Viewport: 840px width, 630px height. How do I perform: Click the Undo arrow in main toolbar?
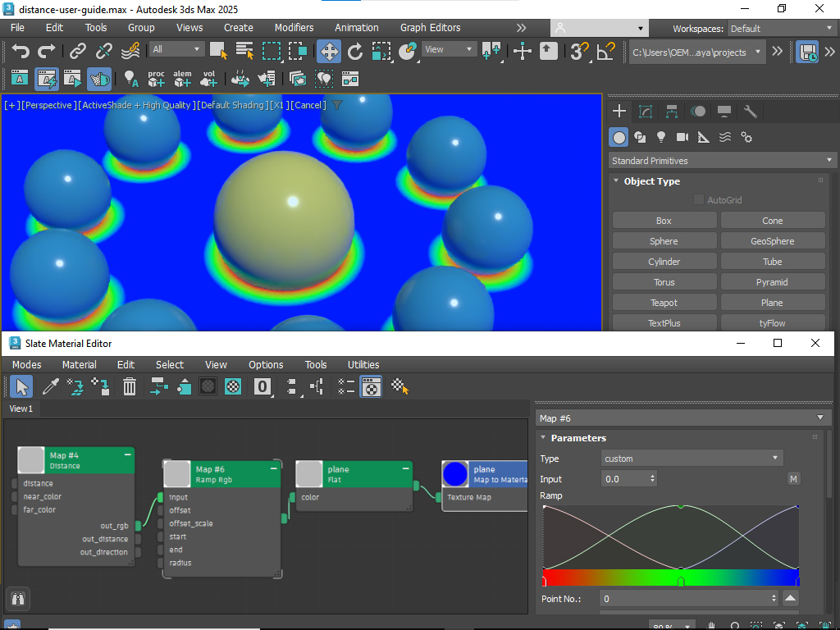tap(21, 51)
